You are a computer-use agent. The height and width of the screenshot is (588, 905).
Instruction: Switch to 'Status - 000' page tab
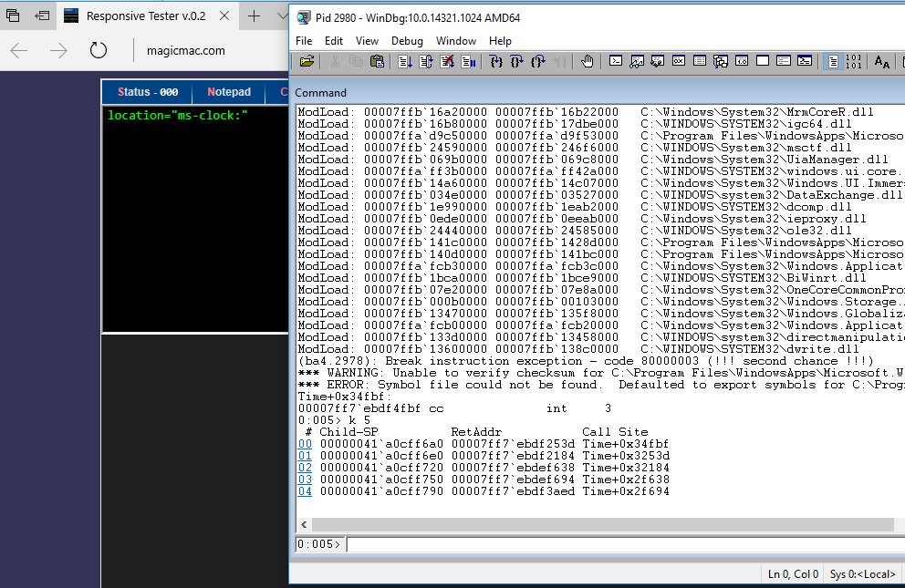(x=148, y=92)
